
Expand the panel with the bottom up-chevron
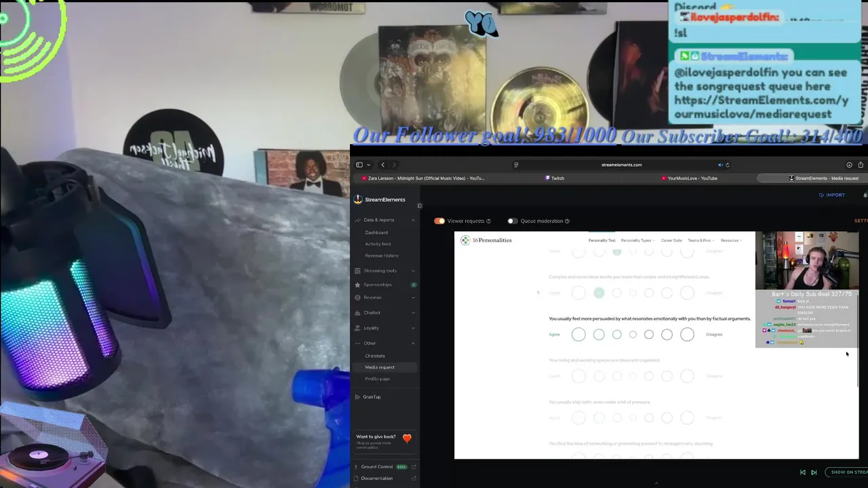pos(656,483)
